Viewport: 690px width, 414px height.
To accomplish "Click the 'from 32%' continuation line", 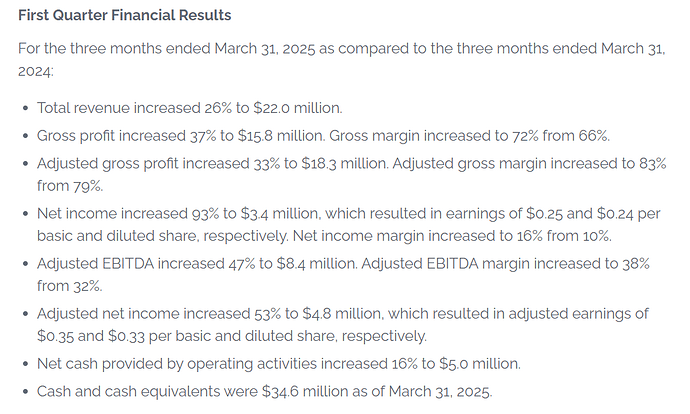I will pos(70,286).
